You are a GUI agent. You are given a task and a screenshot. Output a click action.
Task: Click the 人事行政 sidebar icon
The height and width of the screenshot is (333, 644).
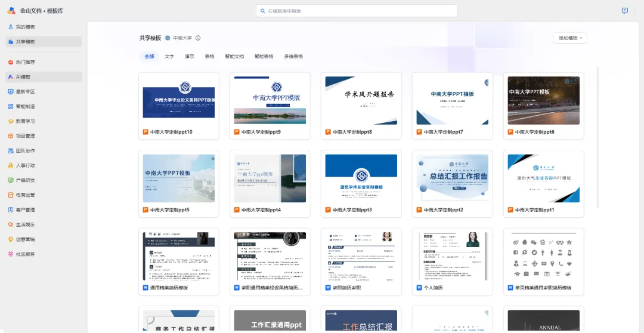pyautogui.click(x=11, y=166)
